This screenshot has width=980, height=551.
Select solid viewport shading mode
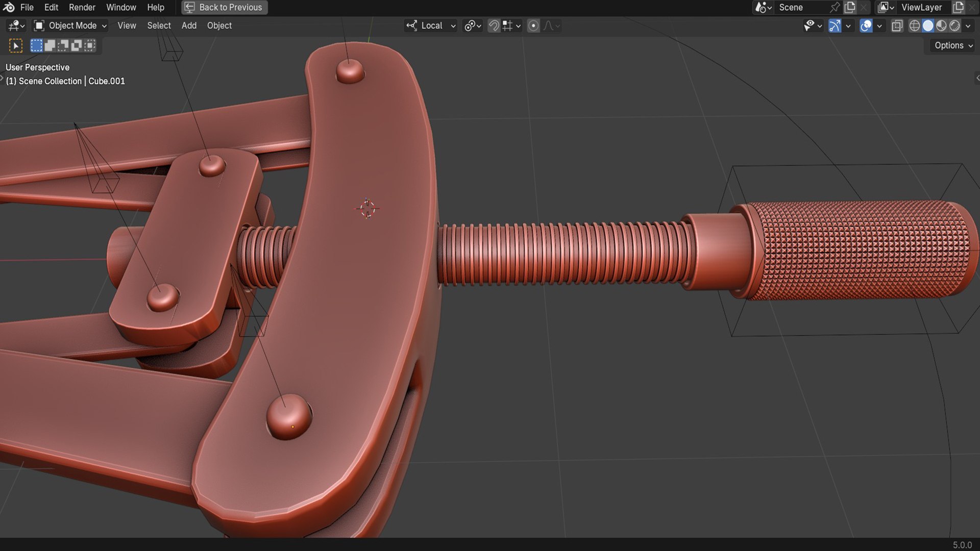pos(928,26)
